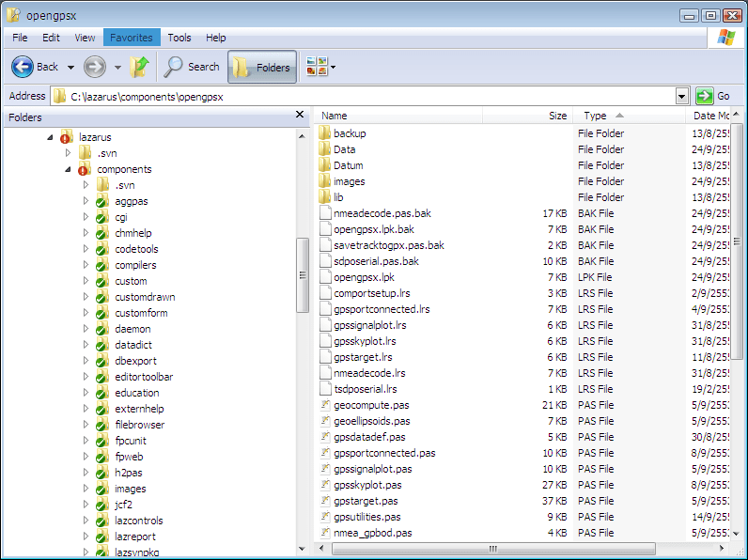Select the codetools folder icon in tree

[x=101, y=249]
